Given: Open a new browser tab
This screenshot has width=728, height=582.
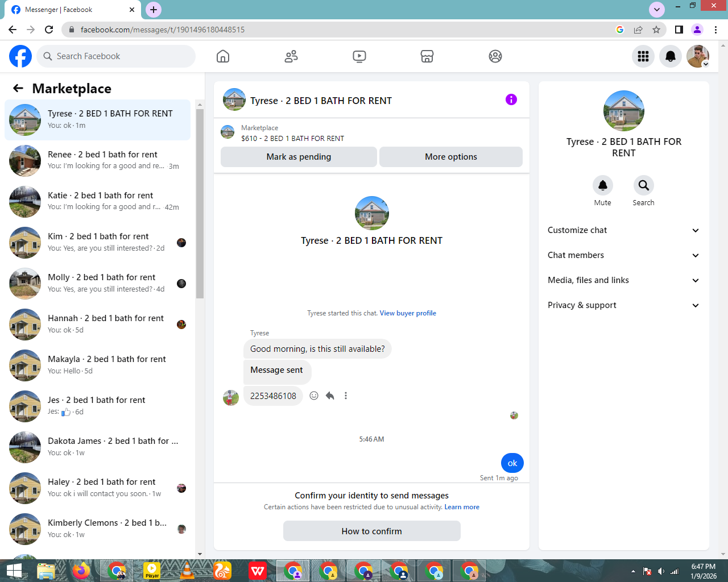Looking at the screenshot, I should pyautogui.click(x=154, y=10).
